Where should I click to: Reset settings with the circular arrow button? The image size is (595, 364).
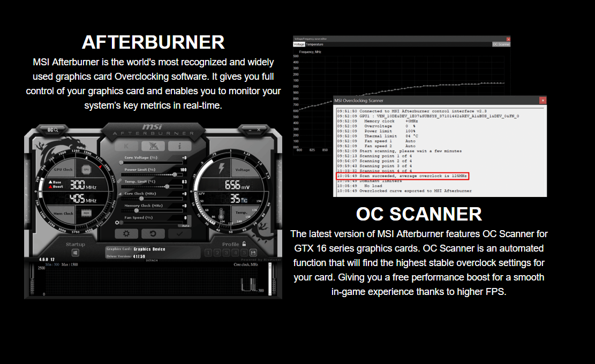(x=153, y=234)
